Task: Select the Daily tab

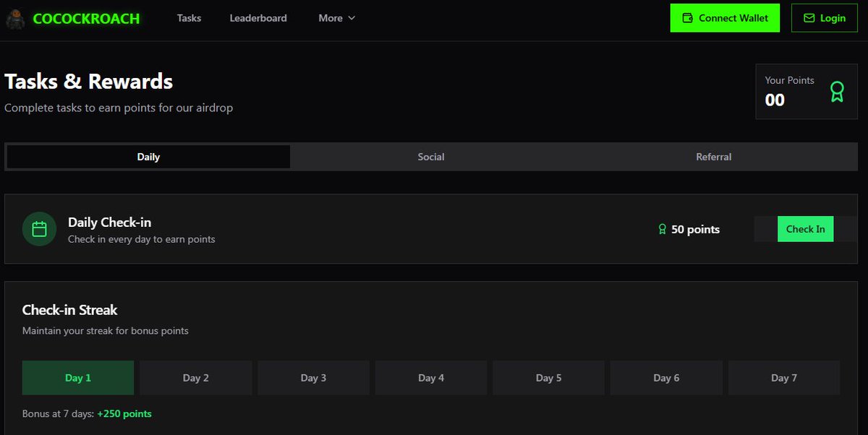Action: 148,157
